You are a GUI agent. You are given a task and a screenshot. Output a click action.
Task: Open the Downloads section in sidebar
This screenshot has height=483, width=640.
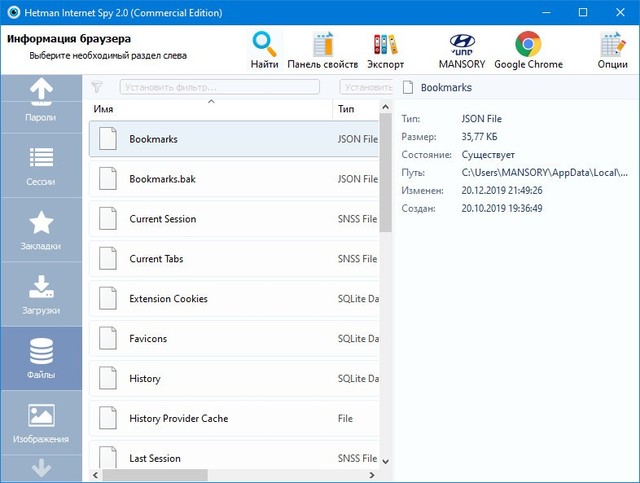pos(41,294)
